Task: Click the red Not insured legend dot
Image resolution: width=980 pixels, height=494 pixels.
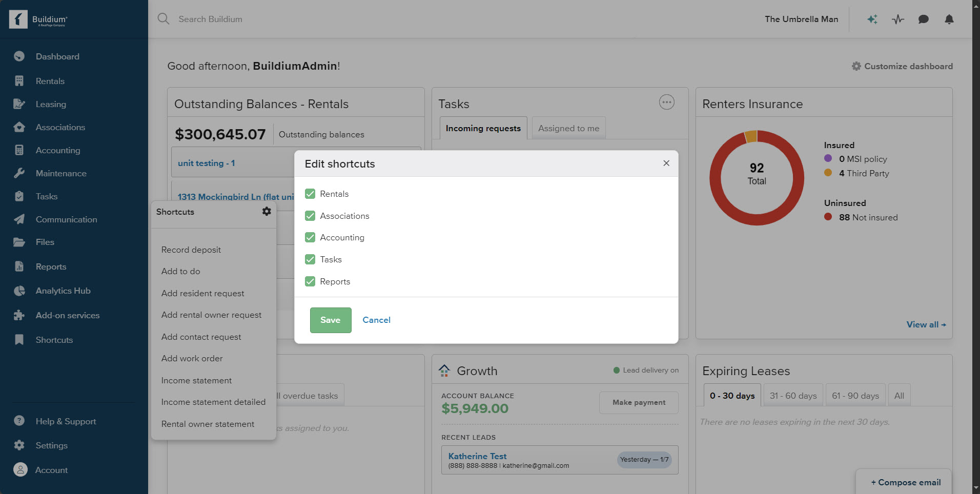Action: pos(828,217)
